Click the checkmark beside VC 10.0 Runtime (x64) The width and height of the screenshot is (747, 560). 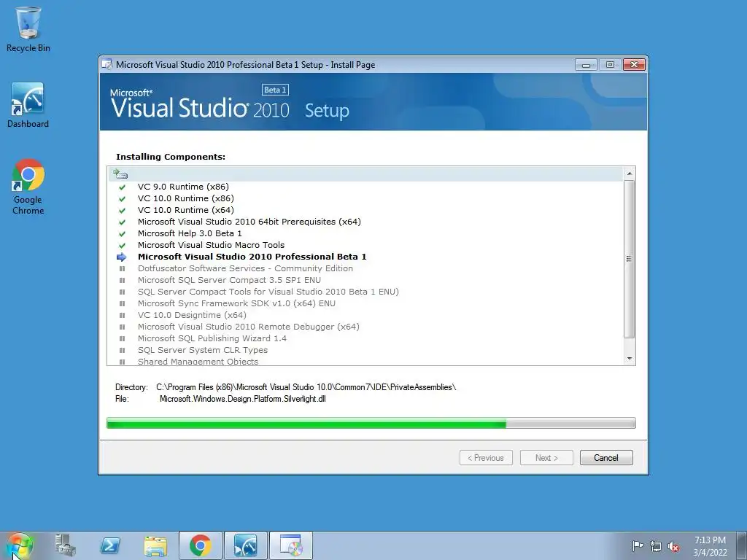tap(122, 211)
